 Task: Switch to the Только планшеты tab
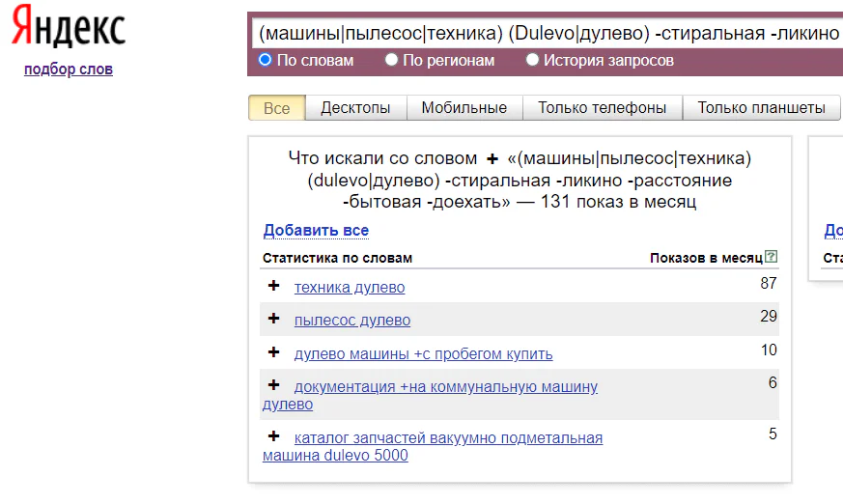pyautogui.click(x=761, y=108)
